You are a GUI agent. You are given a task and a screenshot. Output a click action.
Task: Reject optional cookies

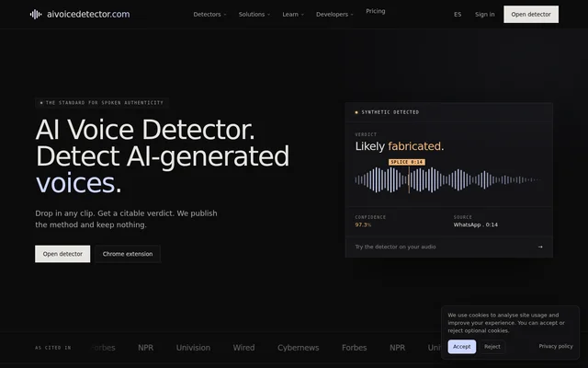[492, 347]
